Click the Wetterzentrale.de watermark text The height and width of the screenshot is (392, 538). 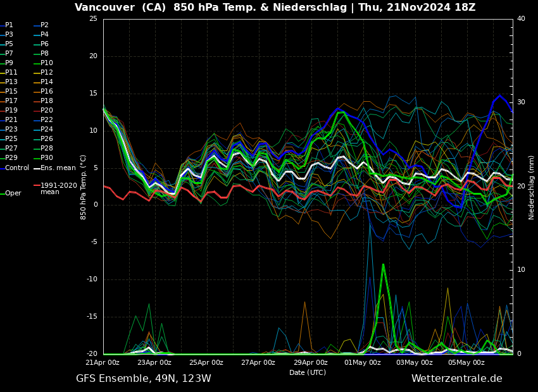click(456, 379)
